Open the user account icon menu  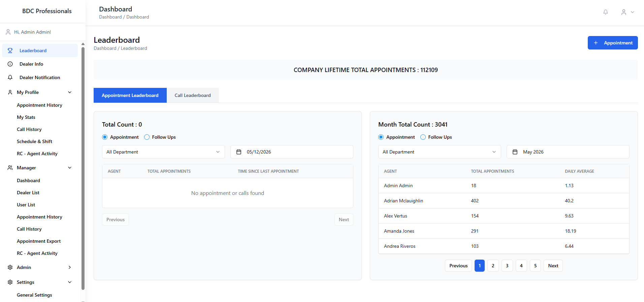coord(624,12)
